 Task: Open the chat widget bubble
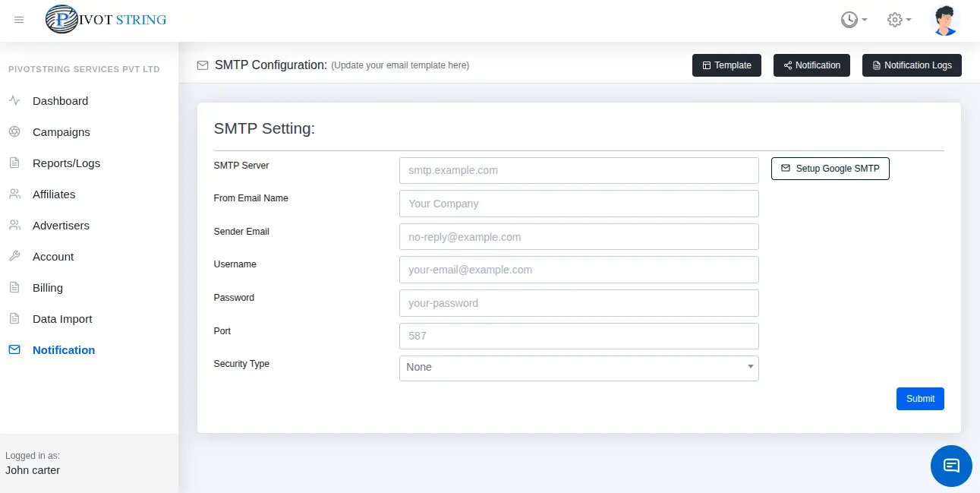[x=951, y=466]
